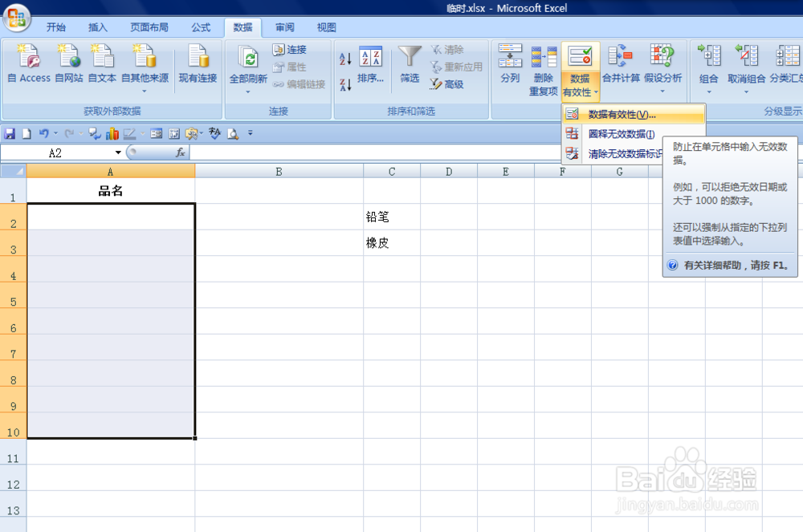Click the Data Validation (数据有效性) ribbon icon

581,57
